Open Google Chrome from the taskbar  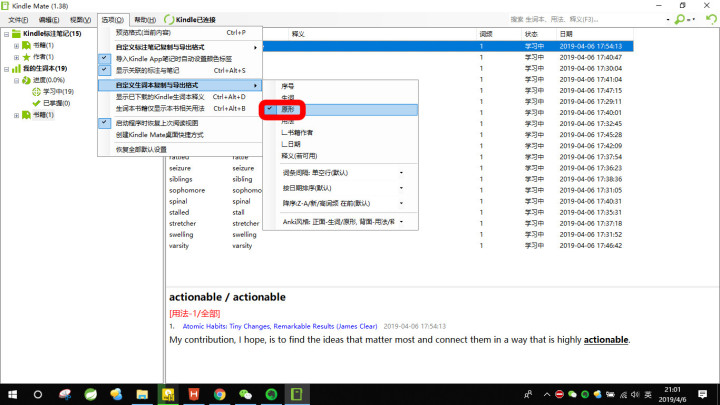point(219,394)
